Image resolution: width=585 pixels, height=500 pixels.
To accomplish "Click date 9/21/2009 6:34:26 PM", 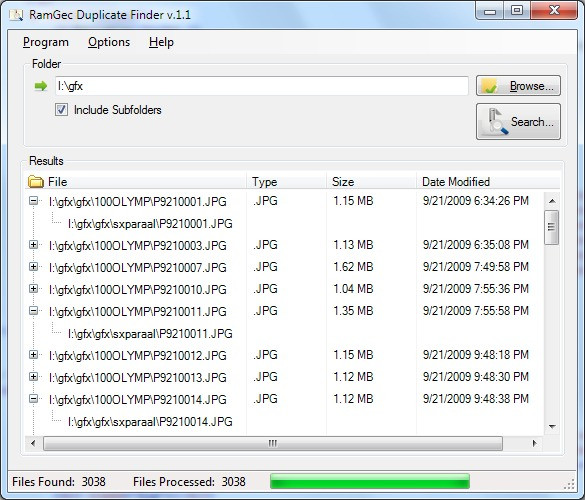I will pos(476,201).
